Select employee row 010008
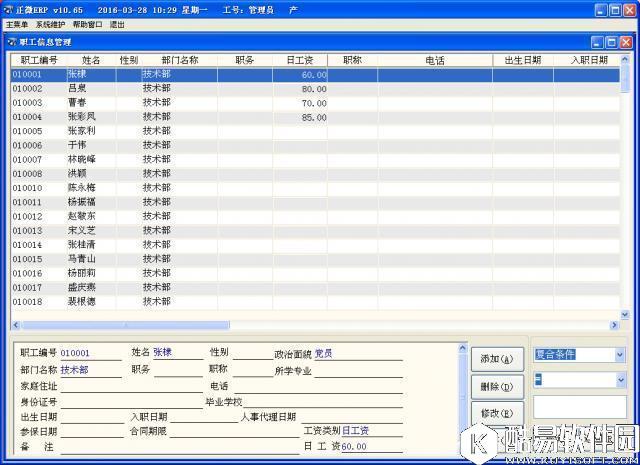 [315, 174]
